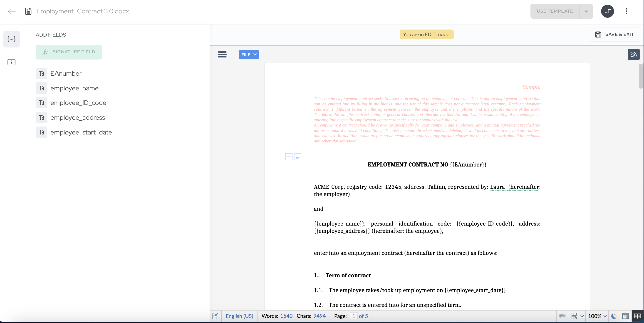Click the SIGNATURE FIELD button
Image resolution: width=644 pixels, height=323 pixels.
tap(69, 52)
